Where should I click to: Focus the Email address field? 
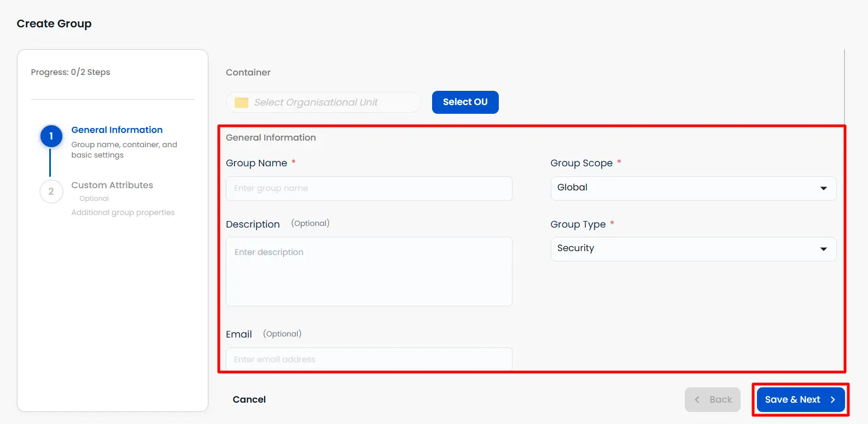click(x=369, y=359)
